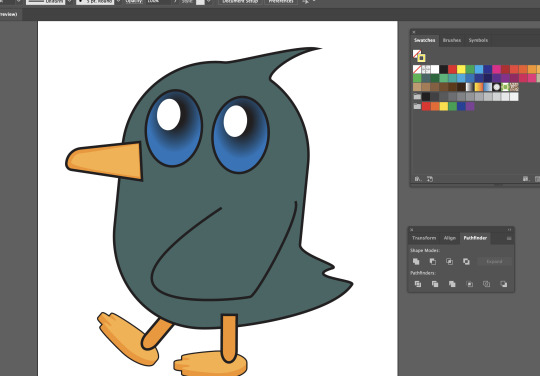Switch to the Brushes tab
Screen dimensions: 540x376
[x=452, y=40]
